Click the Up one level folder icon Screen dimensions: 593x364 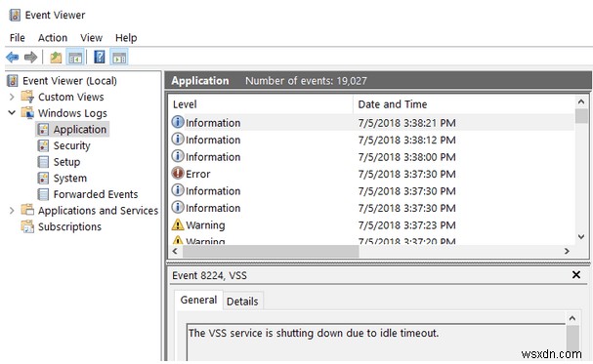(x=56, y=58)
